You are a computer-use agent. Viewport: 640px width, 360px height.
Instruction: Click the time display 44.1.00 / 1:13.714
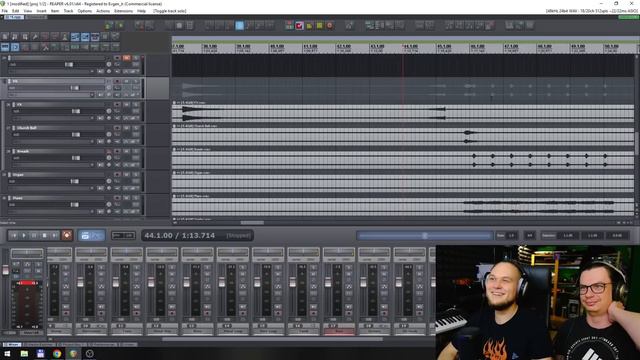pyautogui.click(x=180, y=236)
